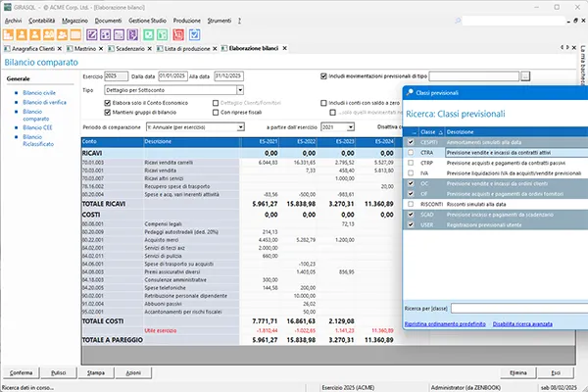Open the Magazzino menu

click(x=75, y=21)
